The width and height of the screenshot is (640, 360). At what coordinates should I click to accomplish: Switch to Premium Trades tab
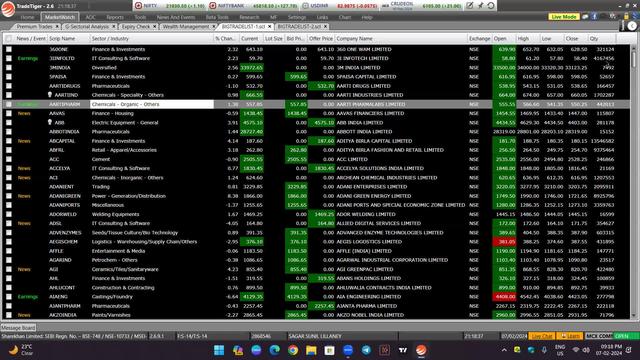[x=34, y=26]
